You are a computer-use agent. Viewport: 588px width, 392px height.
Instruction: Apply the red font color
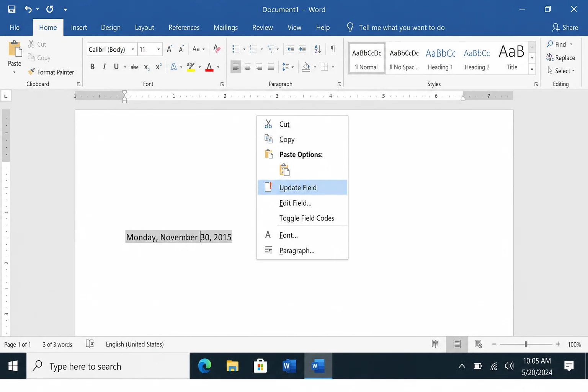(x=209, y=67)
